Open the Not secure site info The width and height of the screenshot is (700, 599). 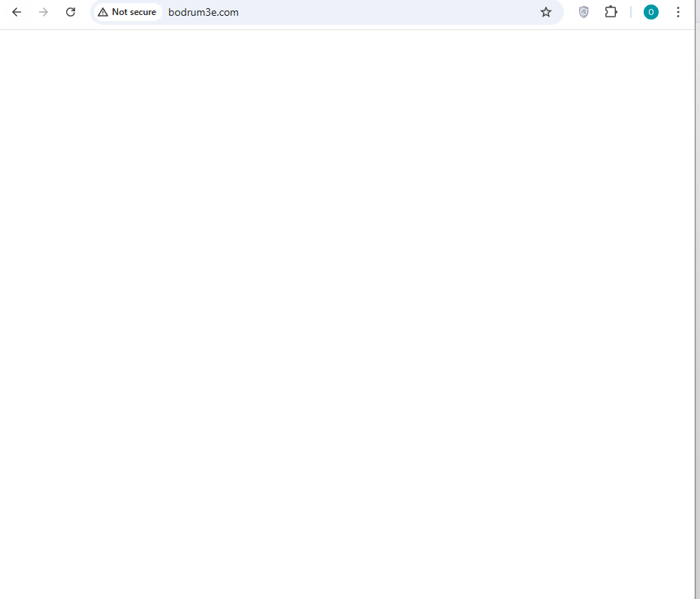click(128, 12)
